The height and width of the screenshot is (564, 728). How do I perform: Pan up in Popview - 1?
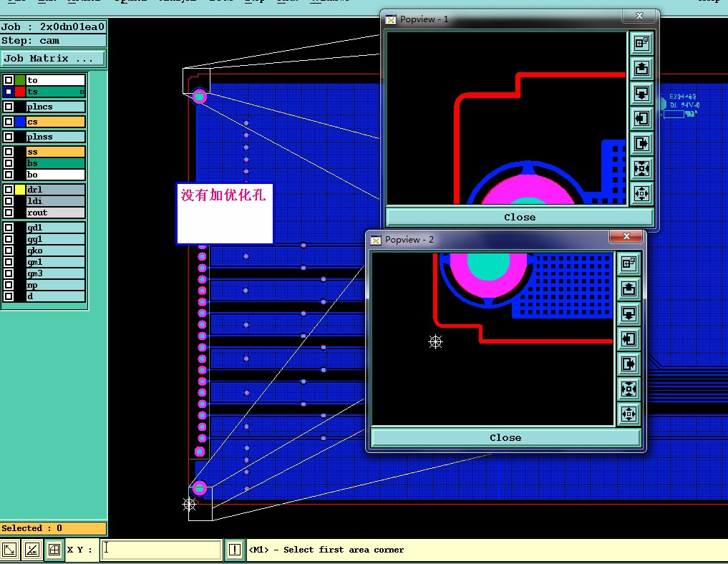click(641, 69)
